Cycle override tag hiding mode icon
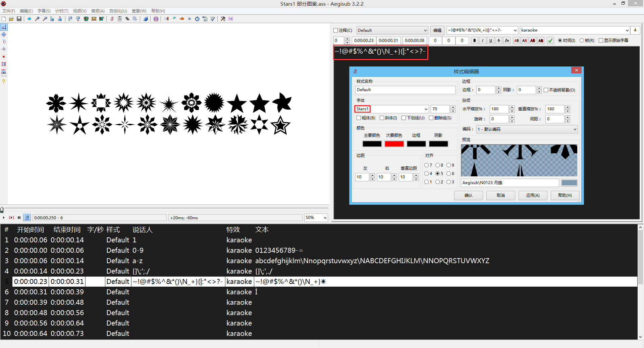The width and height of the screenshot is (644, 348). coord(231,19)
